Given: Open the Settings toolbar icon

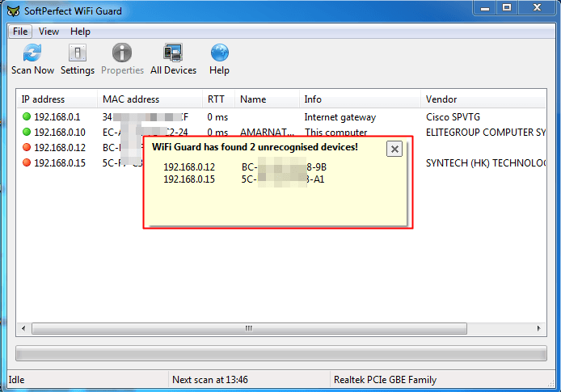Looking at the screenshot, I should pos(78,53).
